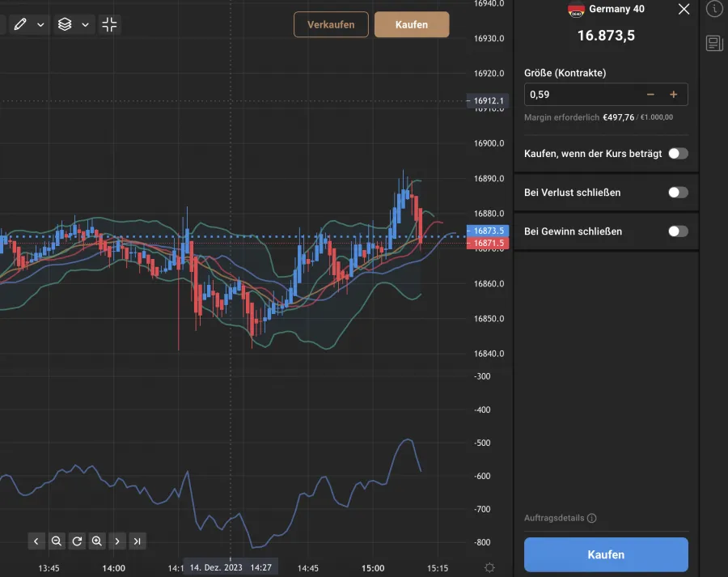Click the crosshair tool icon in toolbar
The width and height of the screenshot is (728, 577).
109,24
